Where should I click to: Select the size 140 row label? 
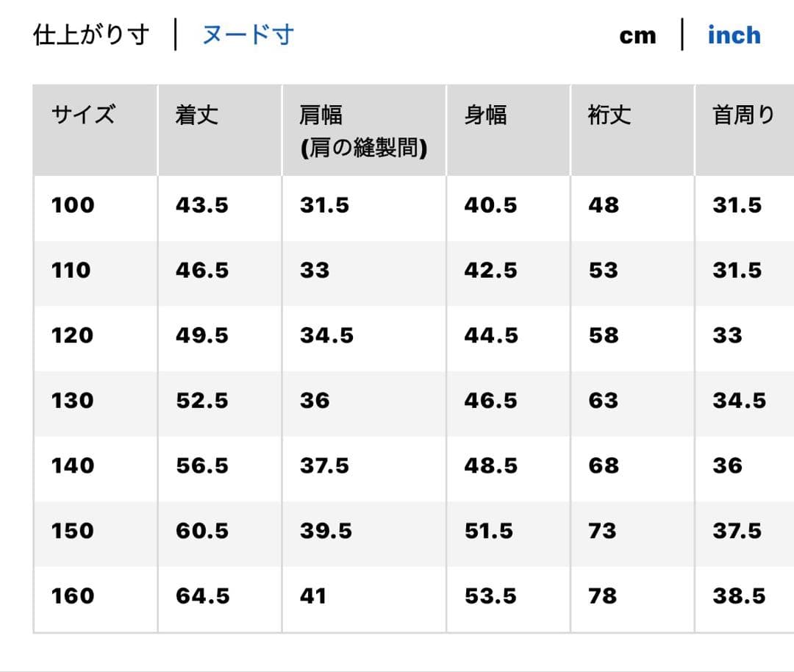(73, 465)
